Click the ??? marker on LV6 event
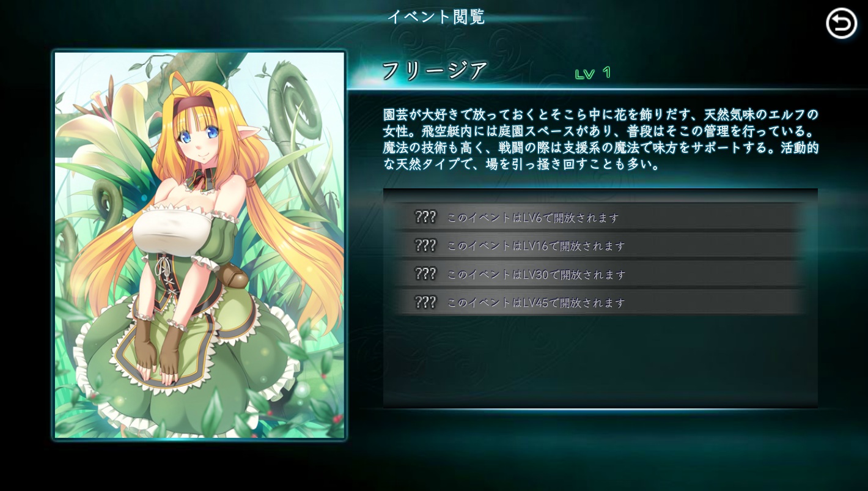Screen dimensions: 868x491 425,217
